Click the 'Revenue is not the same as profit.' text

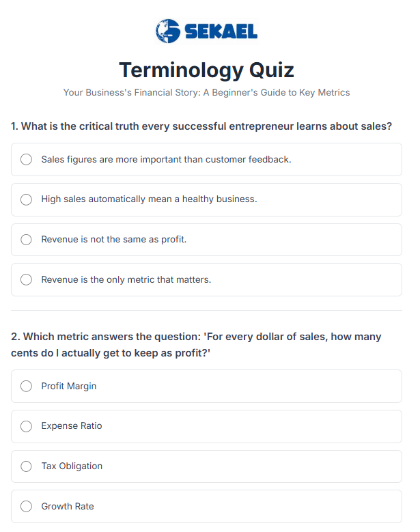point(114,240)
